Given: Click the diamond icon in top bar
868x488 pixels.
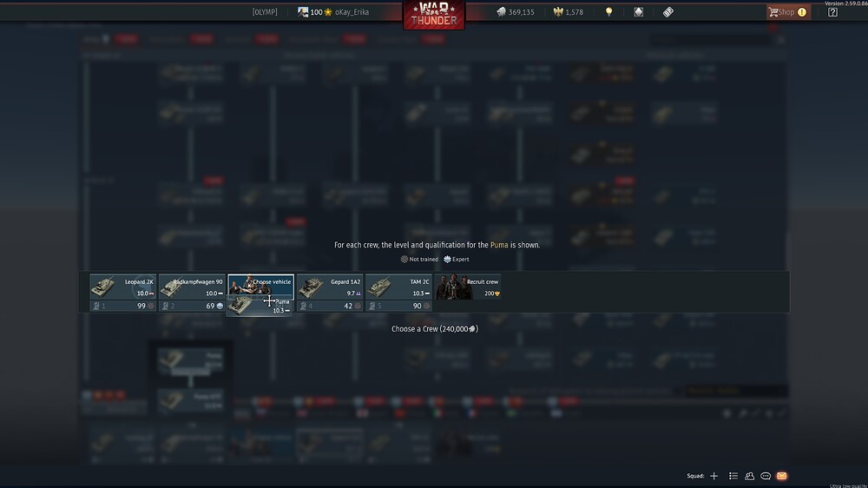Looking at the screenshot, I should 638,11.
